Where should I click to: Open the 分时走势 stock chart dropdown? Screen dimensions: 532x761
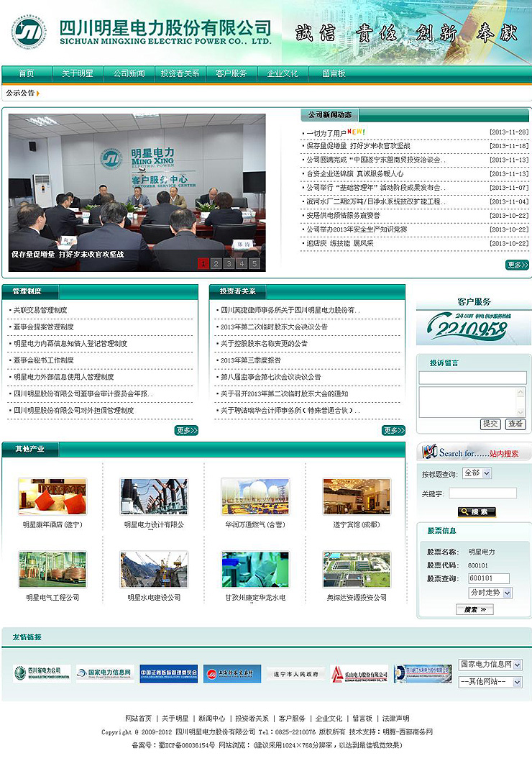[490, 593]
